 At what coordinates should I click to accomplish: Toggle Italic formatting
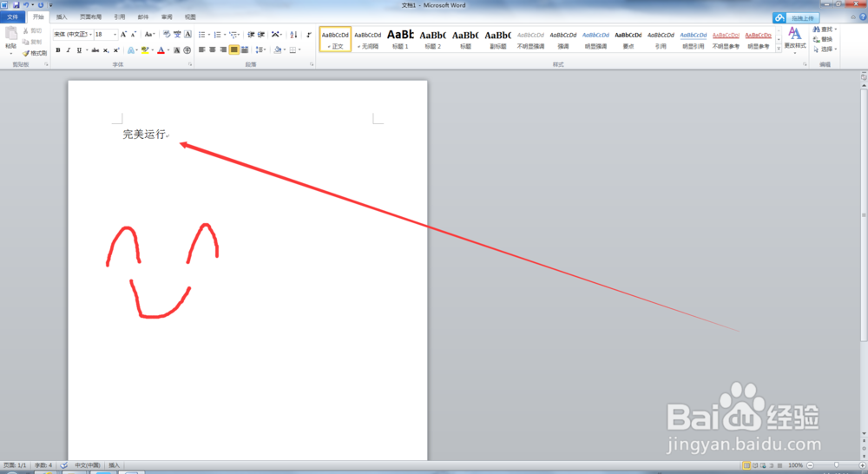69,50
